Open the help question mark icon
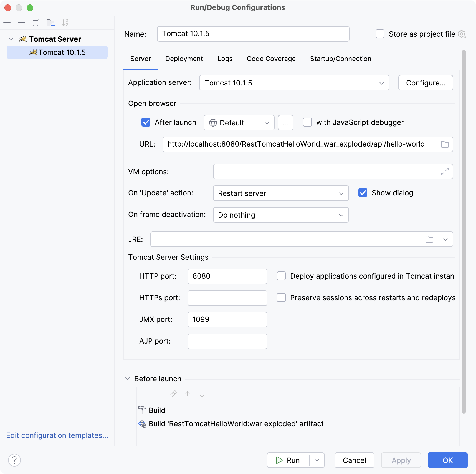 tap(14, 460)
